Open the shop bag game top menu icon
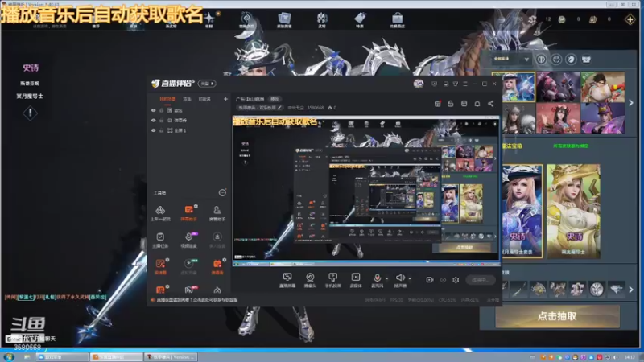The image size is (644, 362). pyautogui.click(x=397, y=19)
